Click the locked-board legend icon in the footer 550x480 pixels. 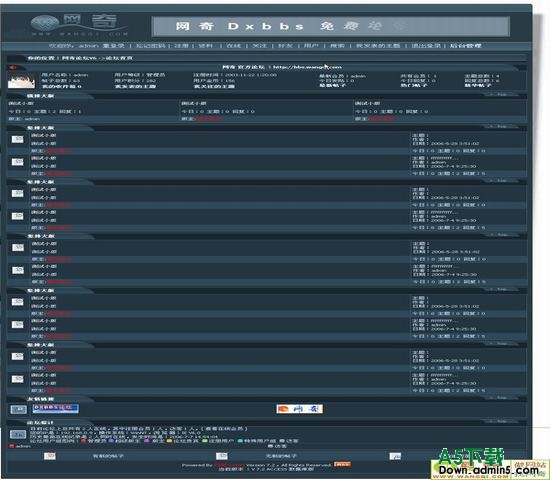395,456
